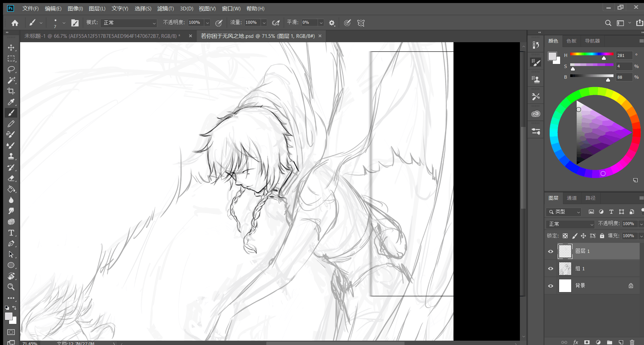Activate the Zoom tool in toolbar
The height and width of the screenshot is (345, 644).
pos(11,287)
